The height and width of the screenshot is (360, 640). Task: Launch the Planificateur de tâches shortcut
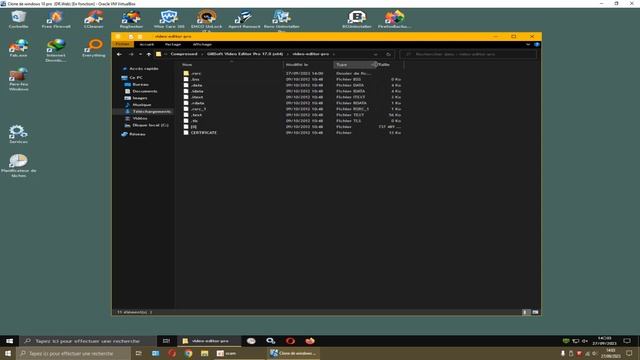tap(18, 166)
